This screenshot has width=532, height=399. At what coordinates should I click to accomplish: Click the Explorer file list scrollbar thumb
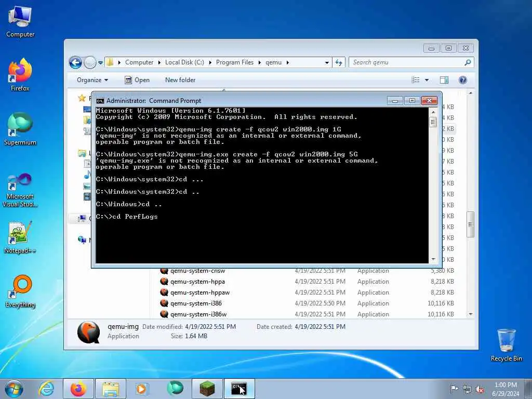[x=470, y=224]
